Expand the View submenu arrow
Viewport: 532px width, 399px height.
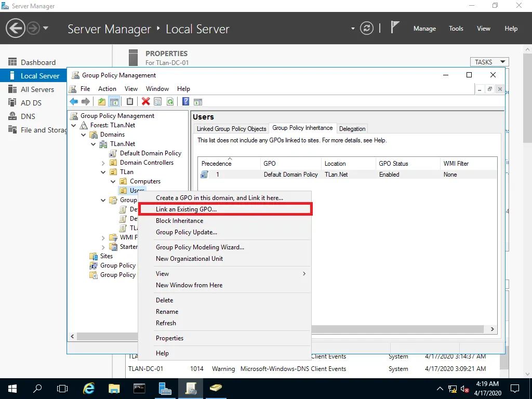pyautogui.click(x=304, y=274)
